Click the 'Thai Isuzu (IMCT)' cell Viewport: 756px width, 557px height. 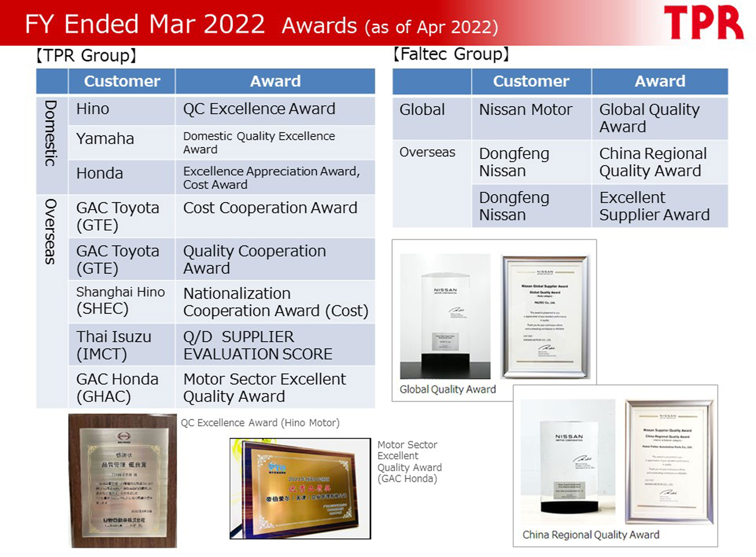122,345
